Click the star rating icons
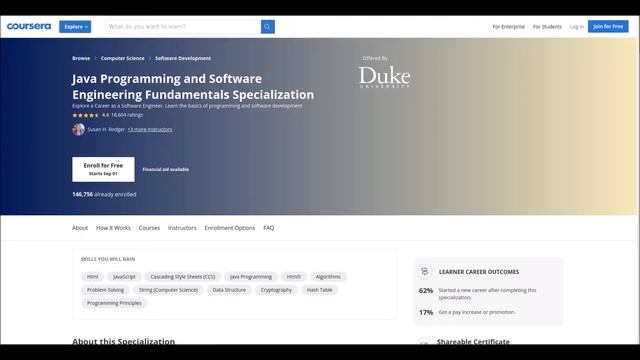640x360 pixels. click(x=85, y=115)
